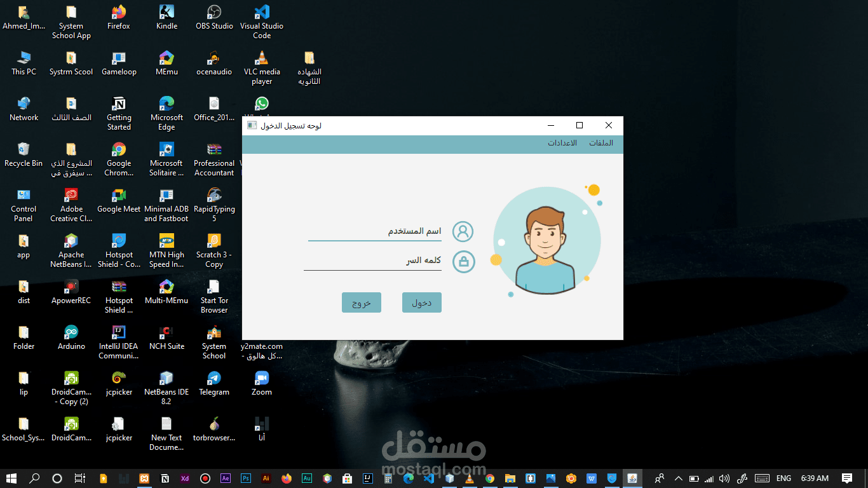This screenshot has width=868, height=488.
Task: Open File Explorer from the taskbar
Action: coord(510,478)
